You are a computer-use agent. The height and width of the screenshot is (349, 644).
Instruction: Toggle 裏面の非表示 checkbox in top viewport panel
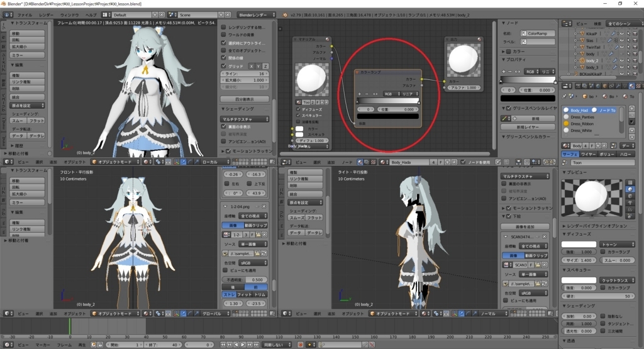tap(224, 126)
